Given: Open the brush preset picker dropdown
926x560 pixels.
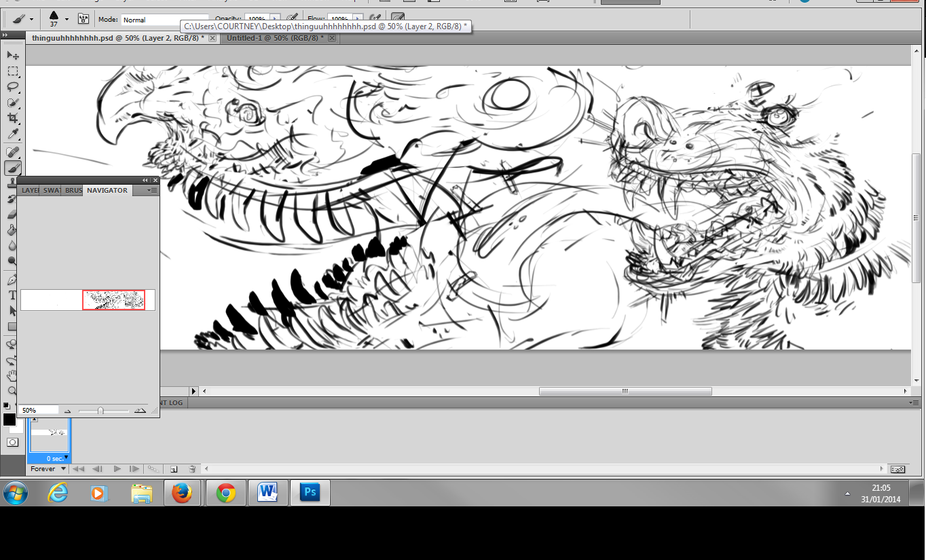Looking at the screenshot, I should click(67, 19).
